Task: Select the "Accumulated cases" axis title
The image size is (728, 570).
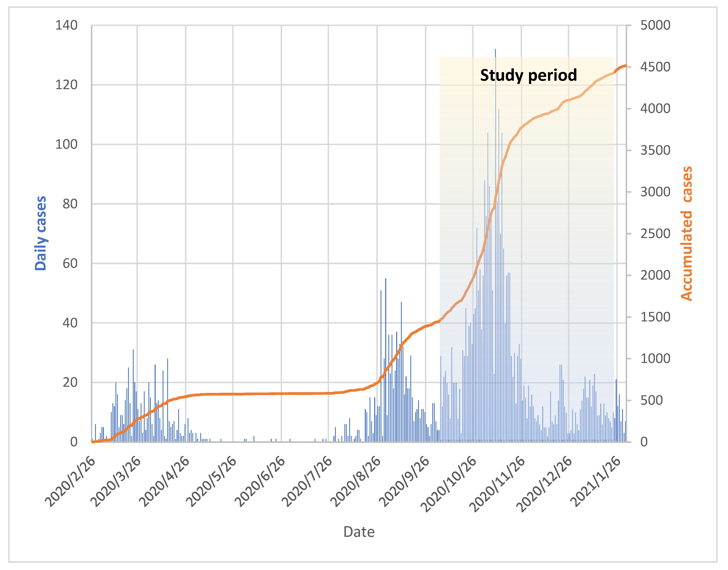Action: [x=686, y=233]
